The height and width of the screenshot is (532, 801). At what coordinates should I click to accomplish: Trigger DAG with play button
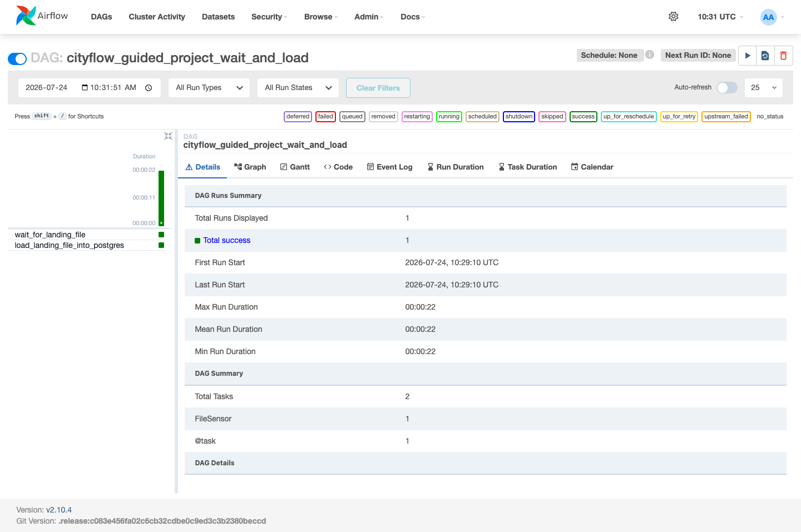[x=748, y=56]
